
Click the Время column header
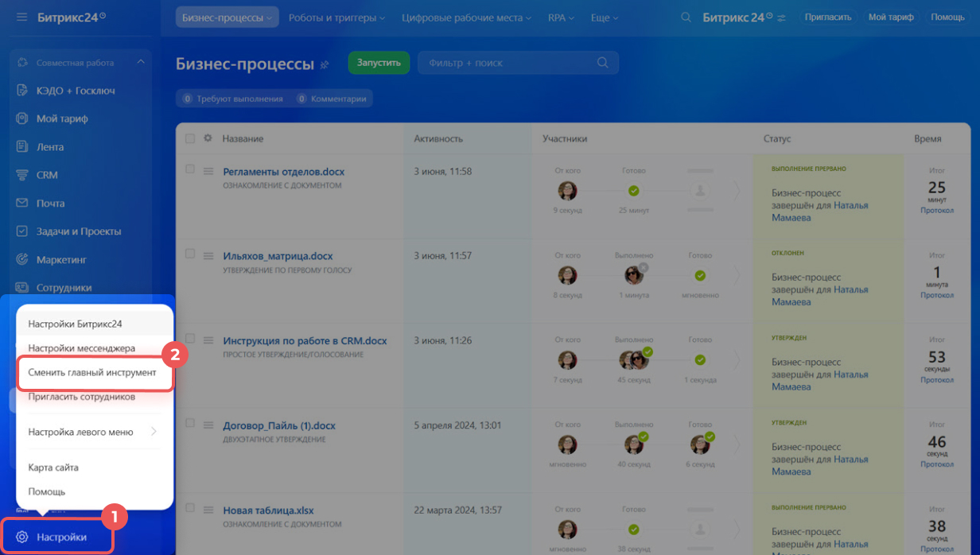click(927, 138)
